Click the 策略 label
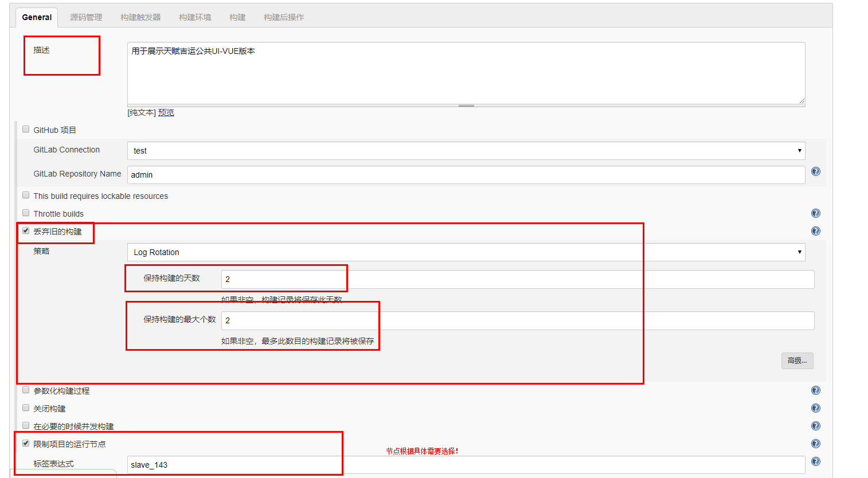868x478 pixels. click(x=41, y=251)
